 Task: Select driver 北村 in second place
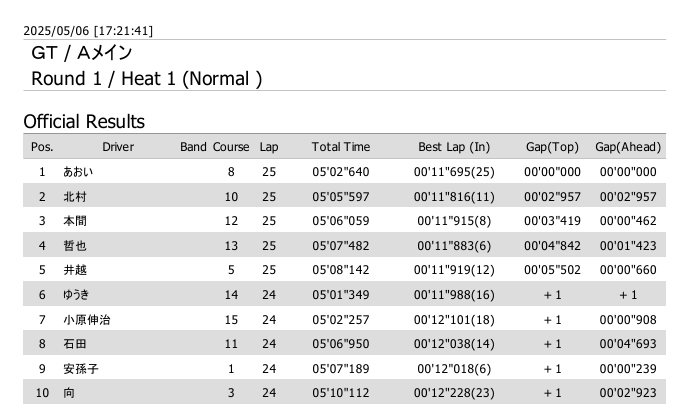click(x=74, y=196)
